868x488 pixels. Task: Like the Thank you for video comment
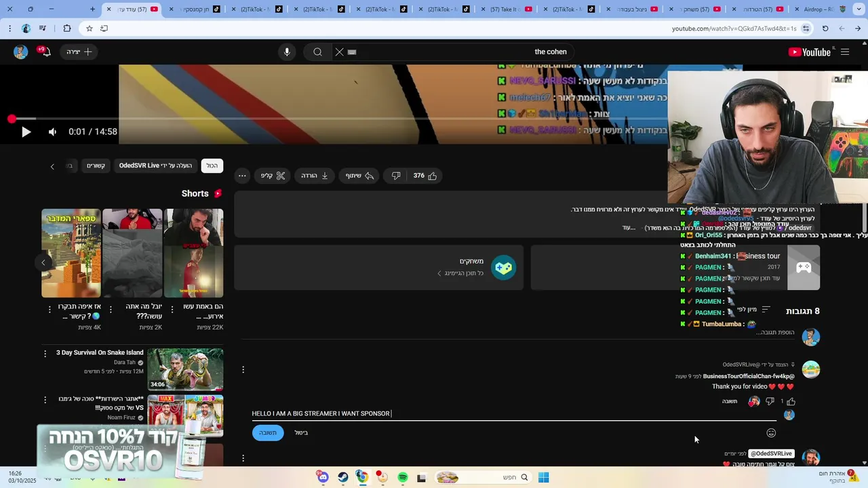click(791, 401)
